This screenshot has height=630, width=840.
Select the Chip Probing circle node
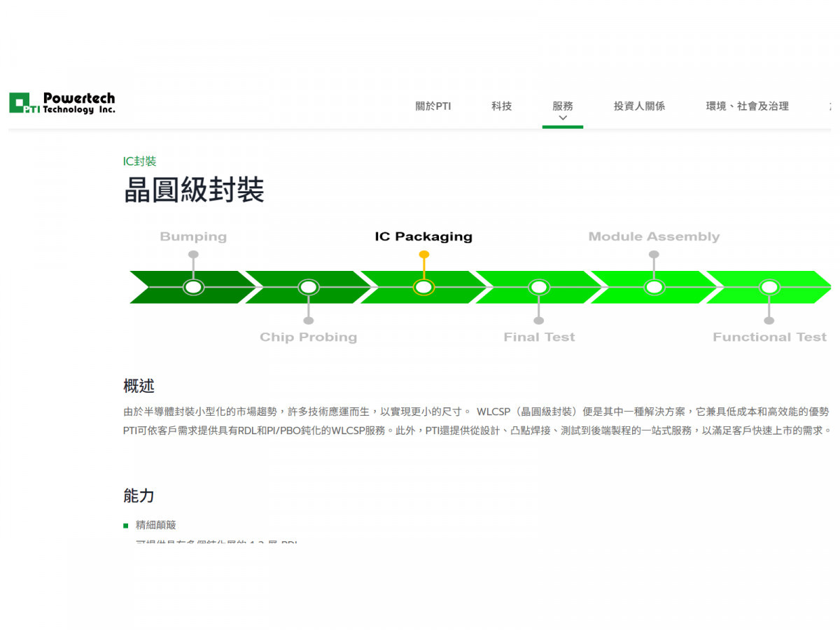click(309, 287)
